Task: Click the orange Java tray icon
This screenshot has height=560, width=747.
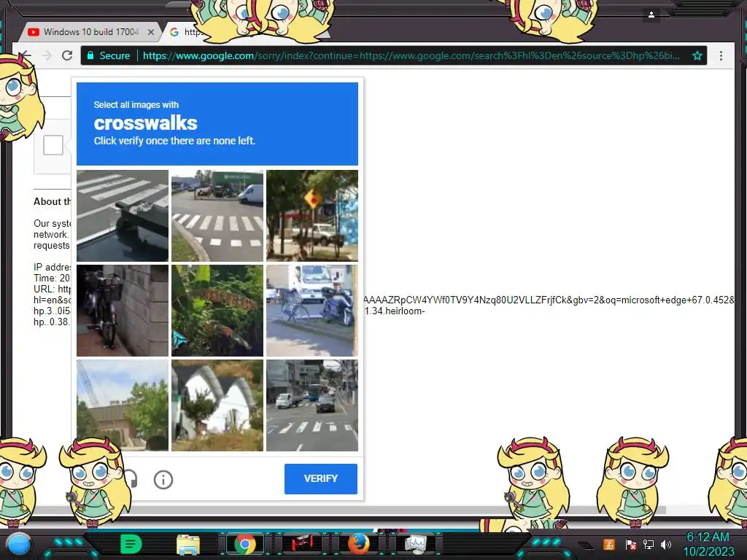Action: 609,544
